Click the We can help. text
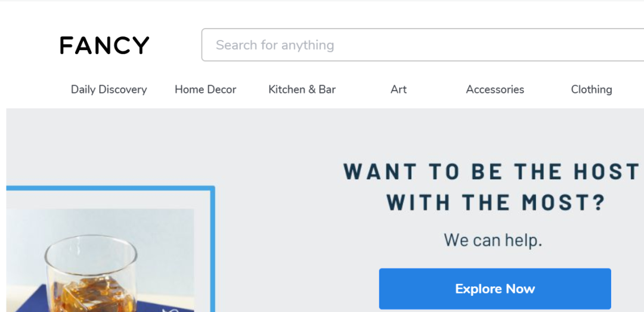This screenshot has height=312, width=644. (493, 240)
